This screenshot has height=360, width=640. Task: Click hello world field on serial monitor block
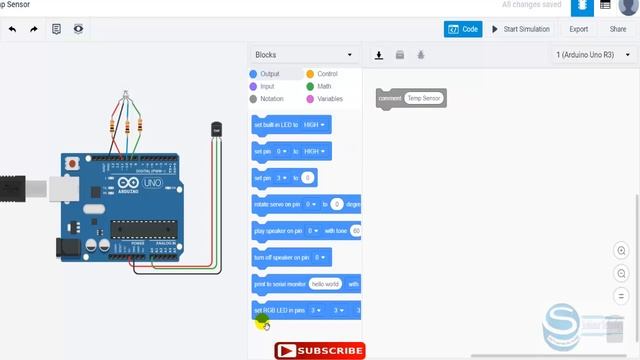(x=325, y=284)
